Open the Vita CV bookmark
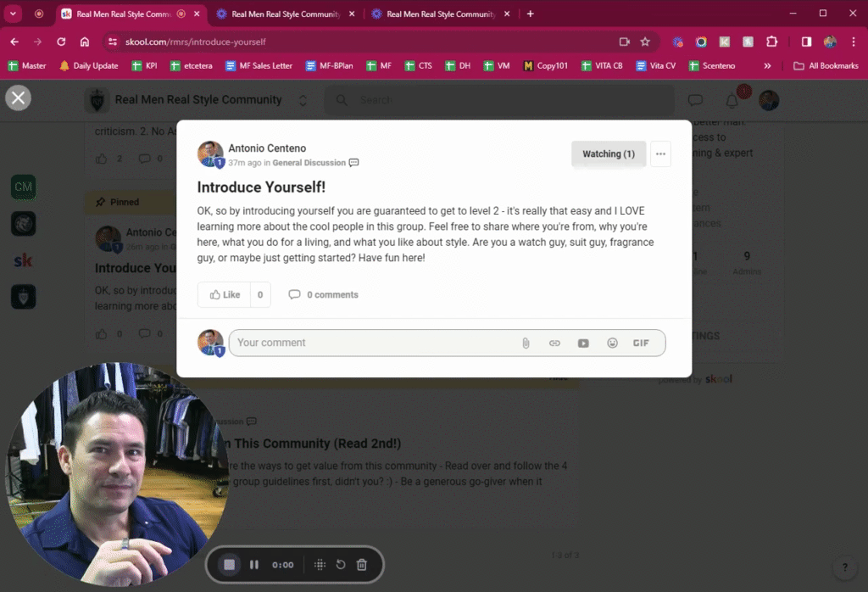The width and height of the screenshot is (868, 592). [656, 66]
